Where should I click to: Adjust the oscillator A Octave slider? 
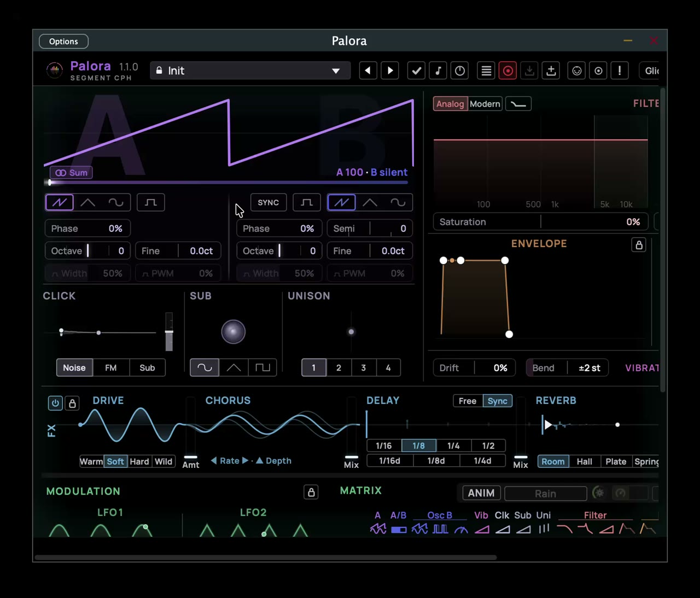coord(87,251)
